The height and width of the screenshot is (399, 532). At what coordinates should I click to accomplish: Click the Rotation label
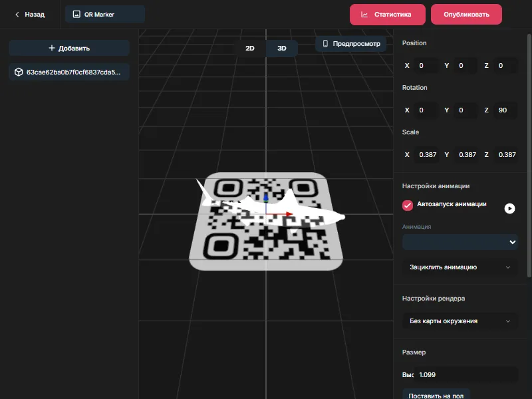click(x=414, y=88)
